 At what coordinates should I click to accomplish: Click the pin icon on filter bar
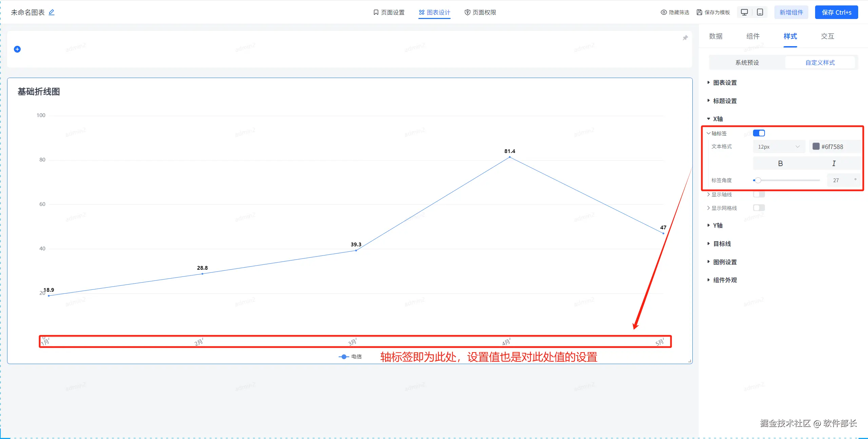coord(685,38)
